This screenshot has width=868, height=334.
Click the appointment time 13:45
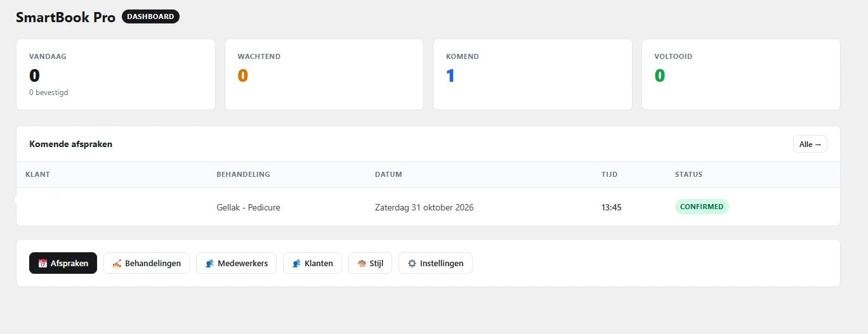(612, 207)
